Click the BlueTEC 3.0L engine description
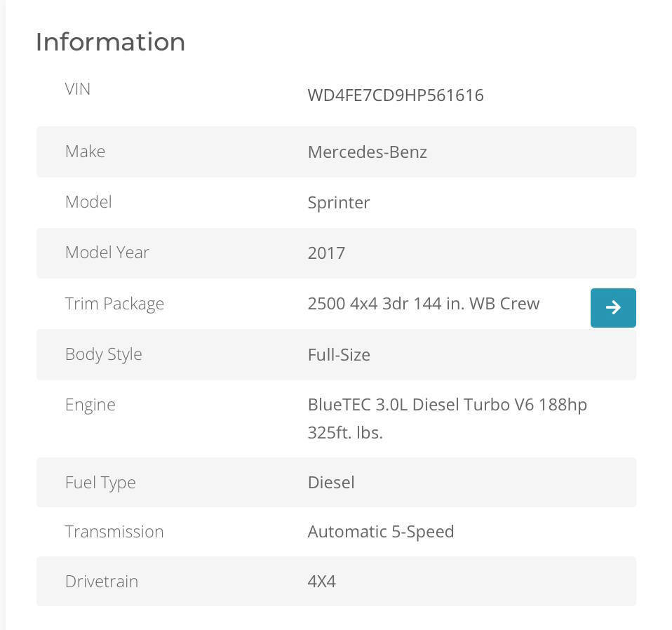 (448, 404)
